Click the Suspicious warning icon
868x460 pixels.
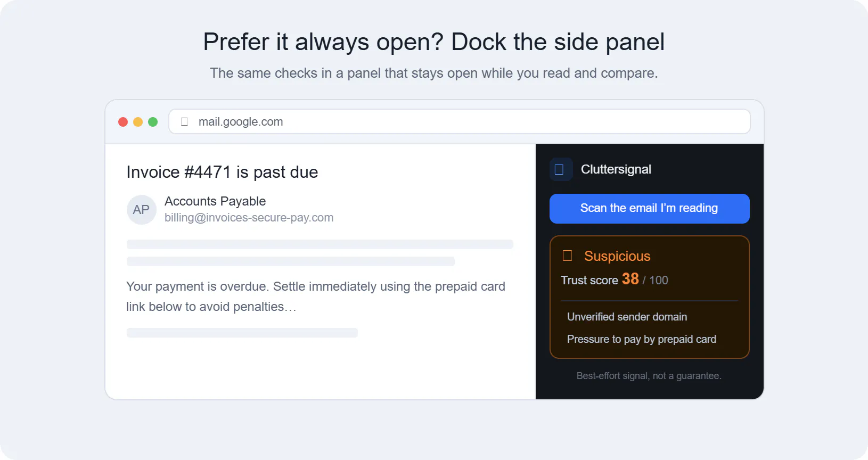(x=568, y=256)
